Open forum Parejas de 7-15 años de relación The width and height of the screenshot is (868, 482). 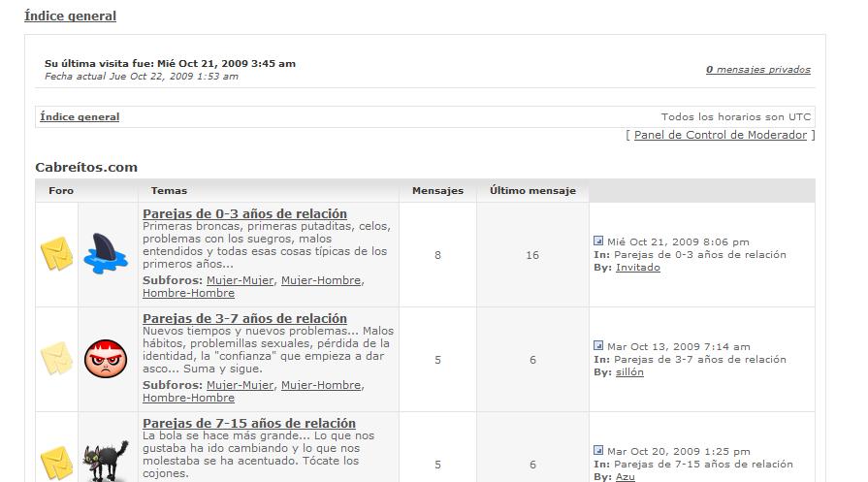(x=248, y=423)
